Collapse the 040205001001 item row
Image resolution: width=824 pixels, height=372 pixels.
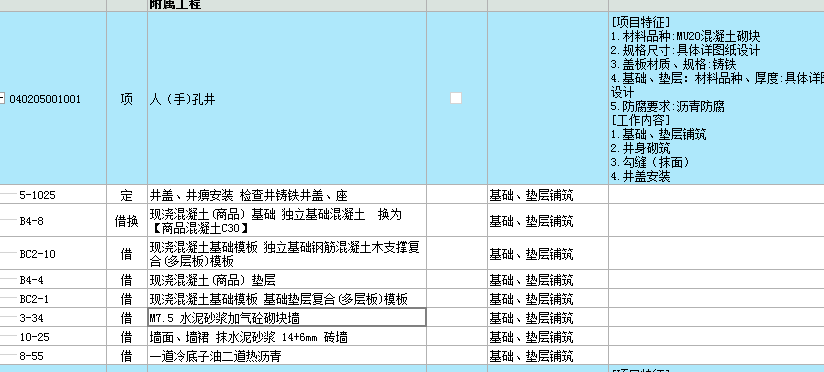pos(2,98)
